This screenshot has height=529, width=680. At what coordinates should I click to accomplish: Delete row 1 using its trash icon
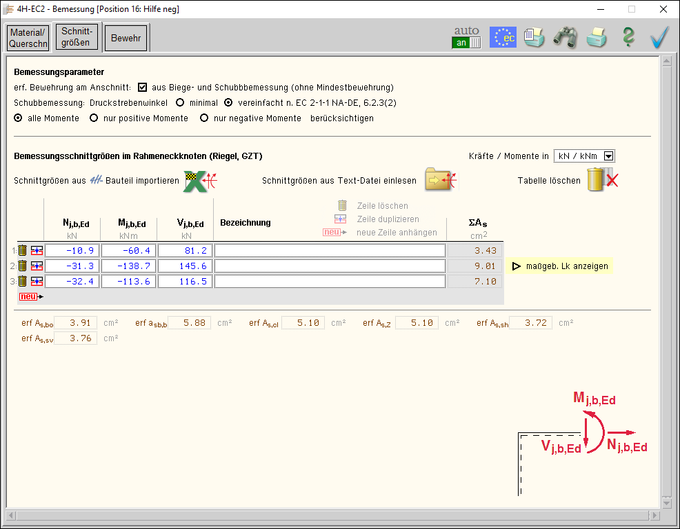pos(21,250)
